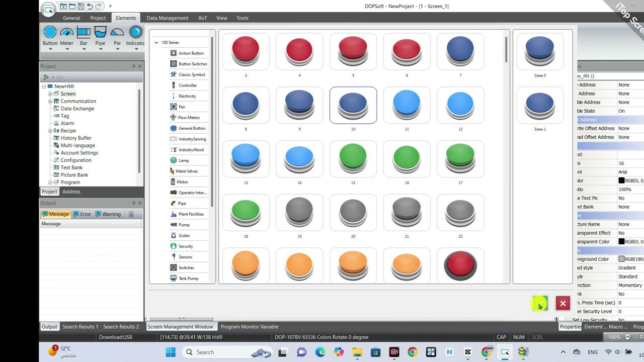Select the Pie element icon
This screenshot has width=644, height=362.
pos(117,33)
